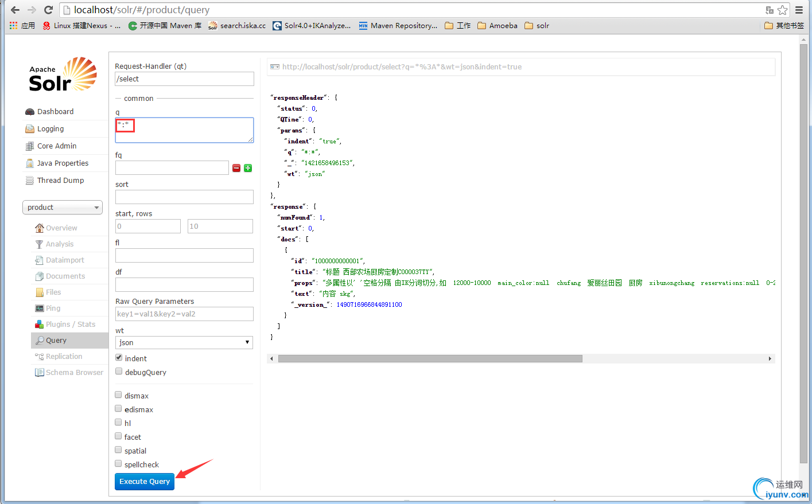Screen dimensions: 812x504
Task: Click the translate icon in address bar
Action: [770, 10]
